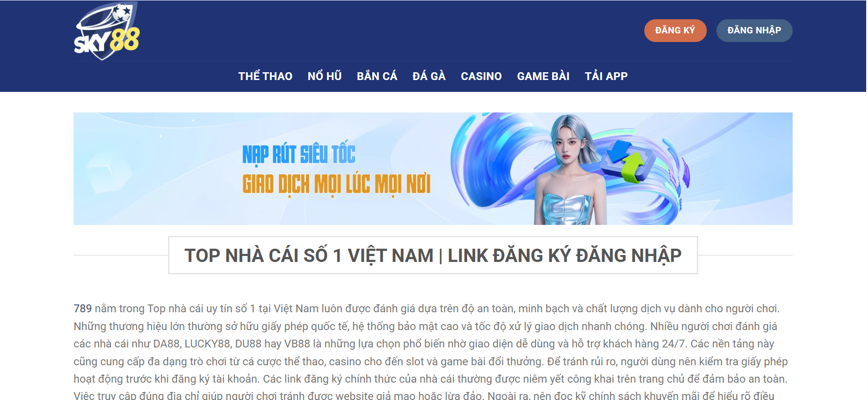Open the TẢI APP page
The image size is (868, 400).
(x=606, y=76)
